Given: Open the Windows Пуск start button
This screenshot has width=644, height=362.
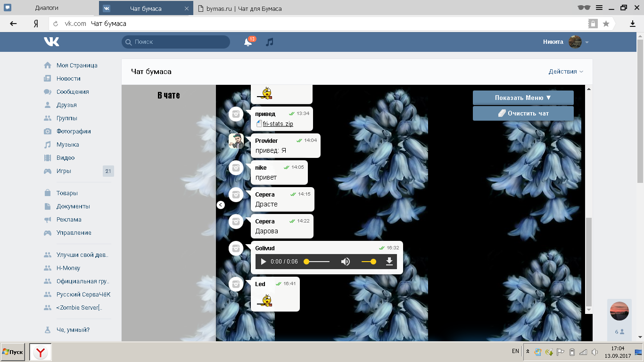Looking at the screenshot, I should (13, 352).
